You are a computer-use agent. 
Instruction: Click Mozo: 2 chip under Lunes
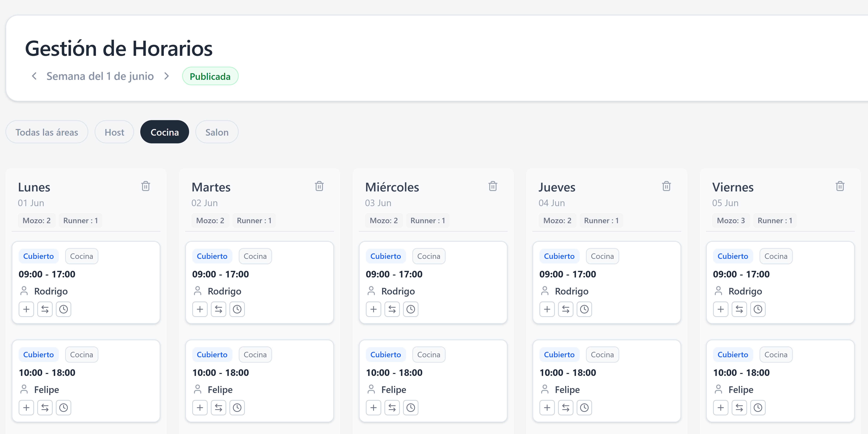click(x=36, y=220)
